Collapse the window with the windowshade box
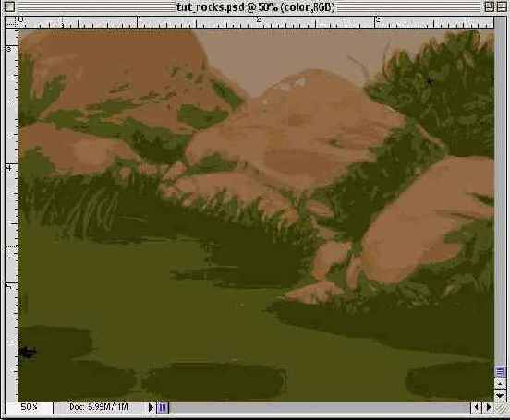This screenshot has width=510, height=420. 502,6
